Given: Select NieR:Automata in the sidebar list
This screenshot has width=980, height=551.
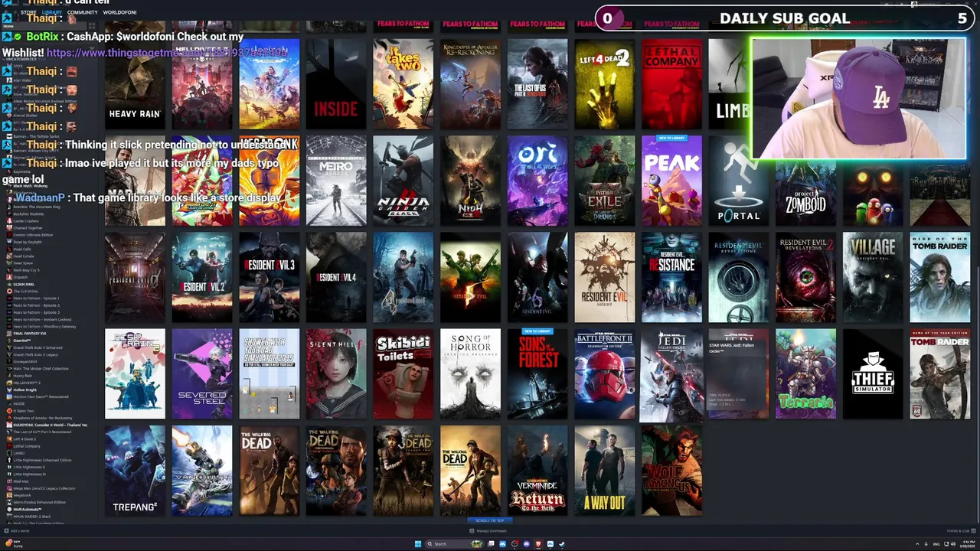Looking at the screenshot, I should 27,510.
